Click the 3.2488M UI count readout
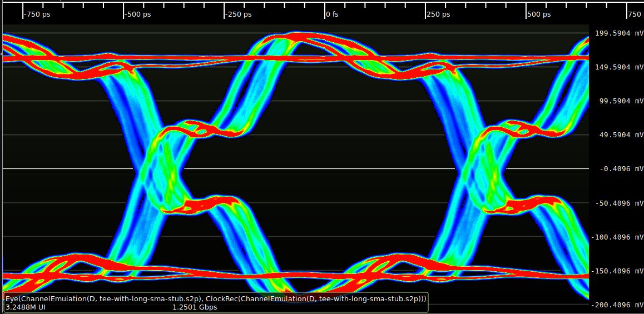Viewport: 644px width, 314px height. (24, 307)
